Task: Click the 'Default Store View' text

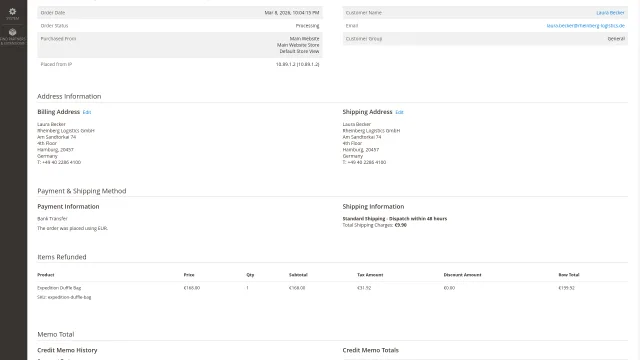Action: click(299, 51)
